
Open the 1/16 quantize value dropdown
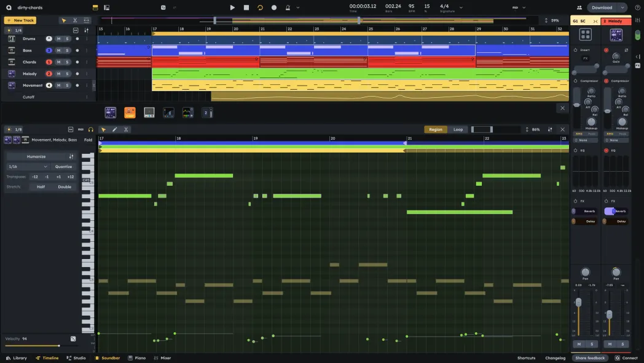click(x=28, y=167)
